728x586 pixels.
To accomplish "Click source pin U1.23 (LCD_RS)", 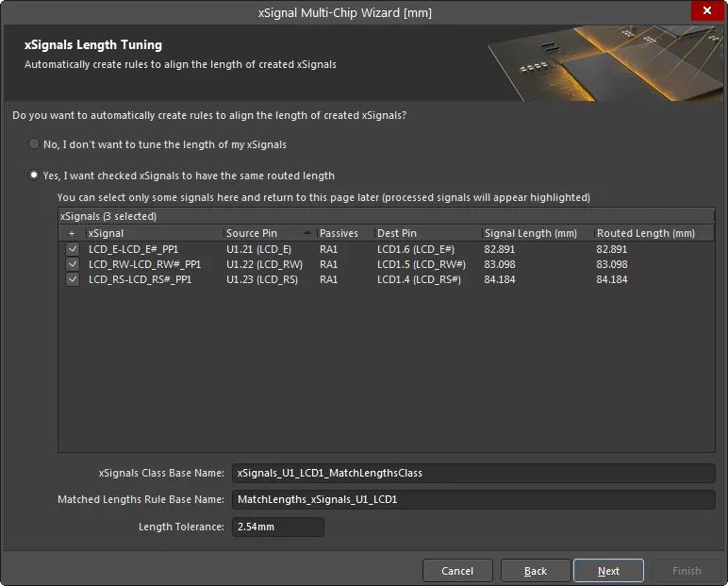I will [x=262, y=279].
